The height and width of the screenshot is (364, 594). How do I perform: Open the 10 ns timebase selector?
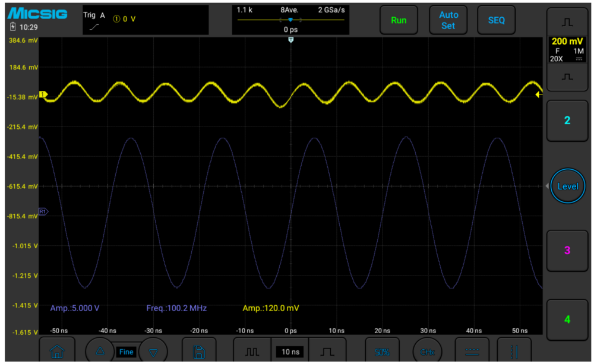click(290, 352)
